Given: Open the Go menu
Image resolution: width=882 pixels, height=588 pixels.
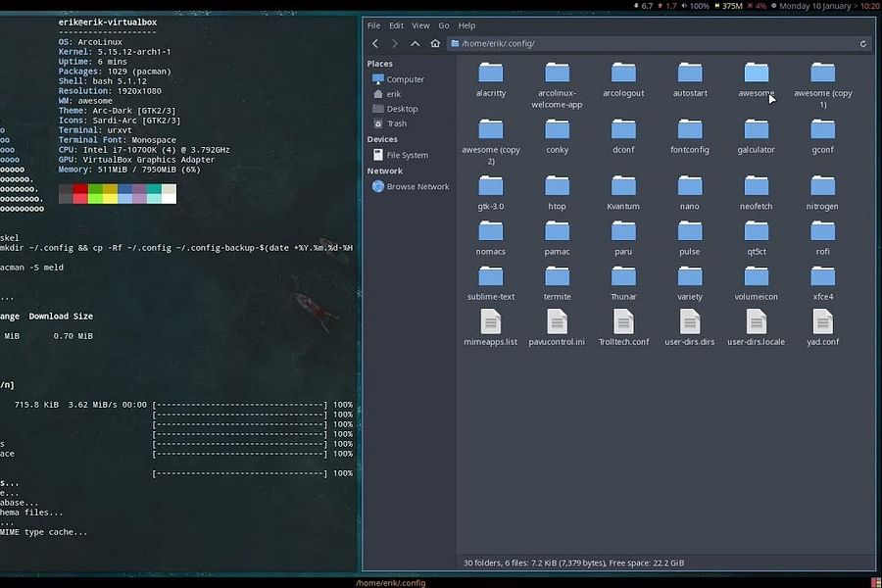Looking at the screenshot, I should pos(444,24).
